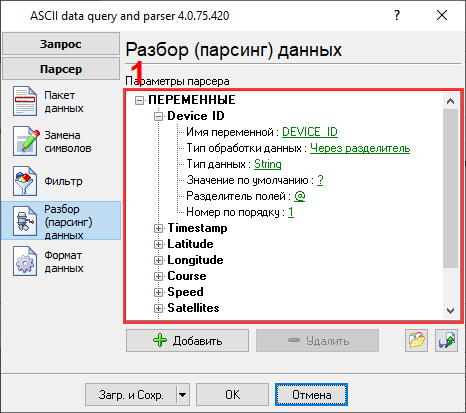Collapse the ПЕРЕМЕННЫЕ tree node
This screenshot has height=413, width=466.
pos(139,100)
